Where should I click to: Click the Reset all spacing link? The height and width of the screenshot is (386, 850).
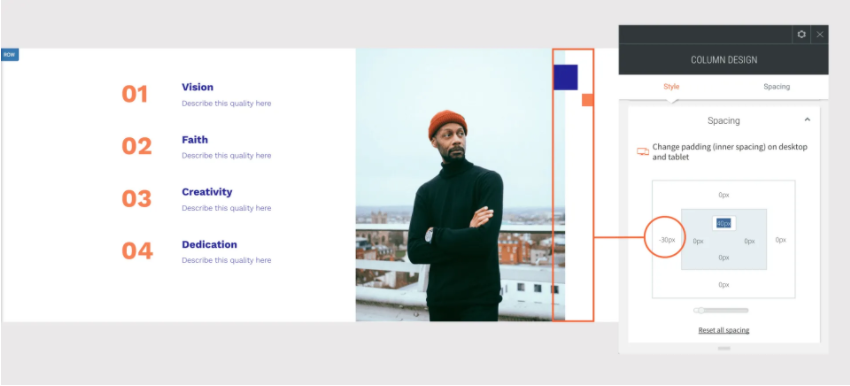click(724, 330)
